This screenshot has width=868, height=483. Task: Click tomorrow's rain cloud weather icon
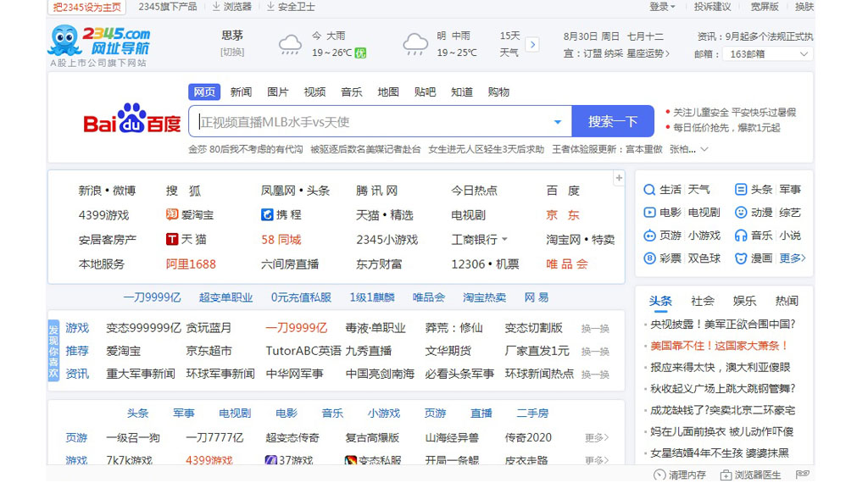[415, 44]
